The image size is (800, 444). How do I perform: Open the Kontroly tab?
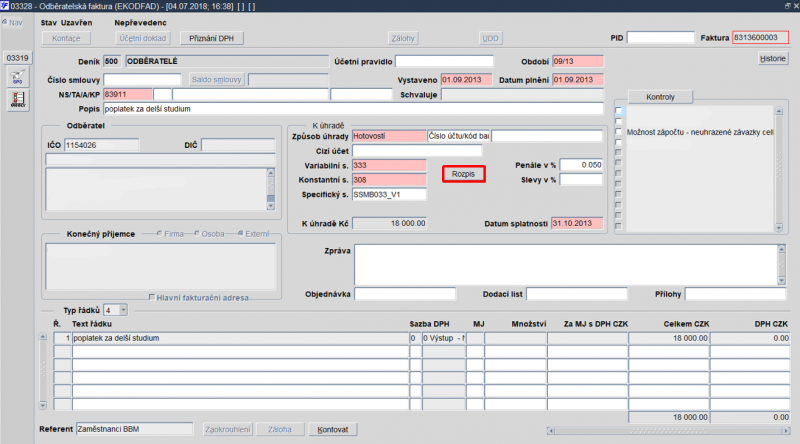pyautogui.click(x=662, y=97)
